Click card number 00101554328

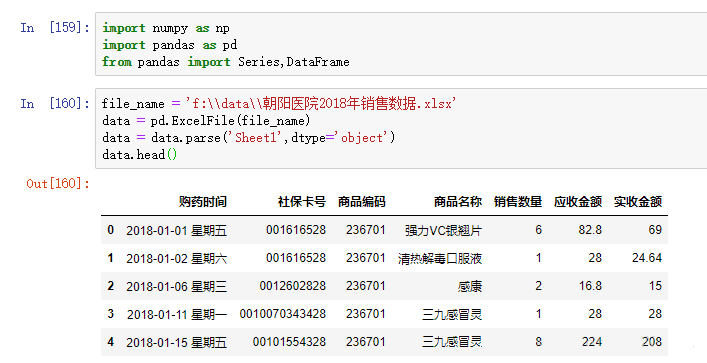[x=289, y=342]
